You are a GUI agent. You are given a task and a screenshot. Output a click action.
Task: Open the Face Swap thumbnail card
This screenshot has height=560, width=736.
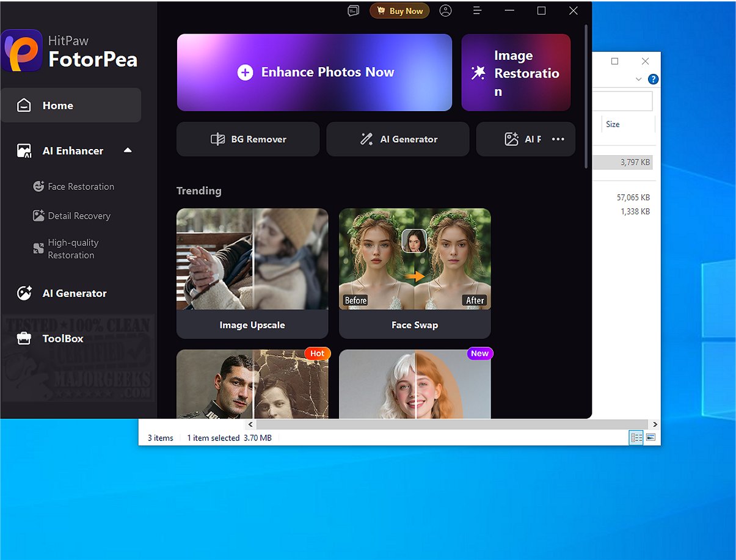coord(415,273)
